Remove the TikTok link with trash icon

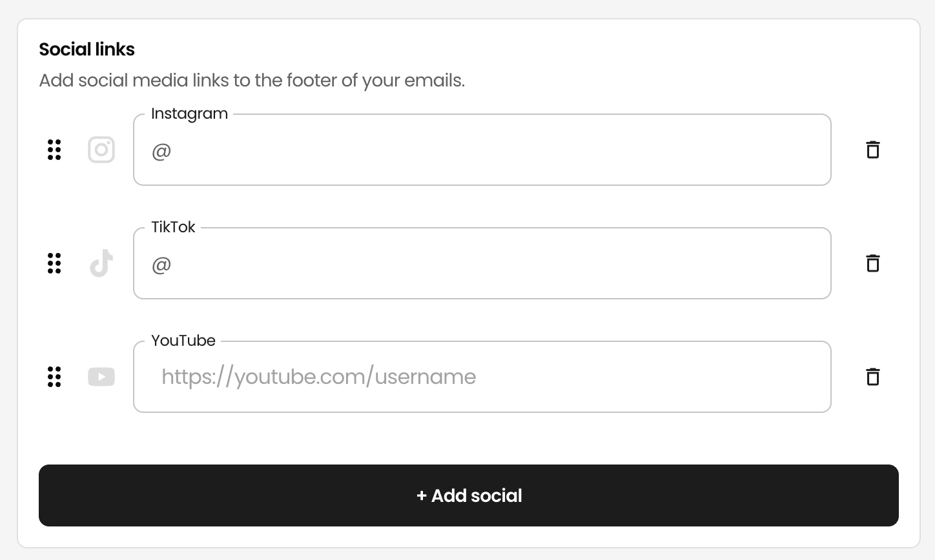click(x=872, y=263)
